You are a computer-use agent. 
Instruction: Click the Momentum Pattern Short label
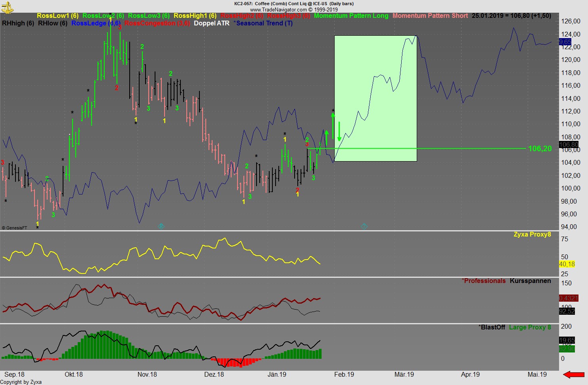click(x=430, y=16)
